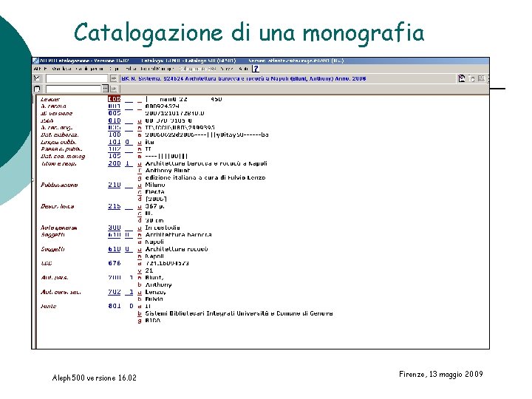Image resolution: width=532 pixels, height=399 pixels.
Task: Select the 'Fonte' field label
Action: pos(48,306)
